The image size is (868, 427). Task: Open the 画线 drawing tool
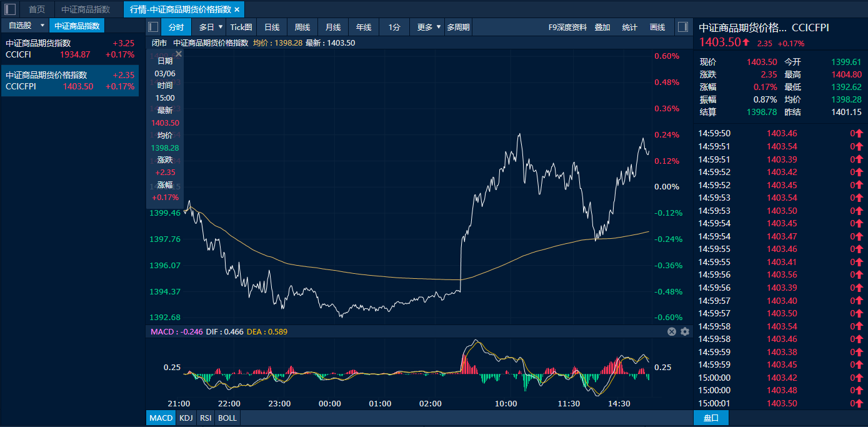pos(657,27)
